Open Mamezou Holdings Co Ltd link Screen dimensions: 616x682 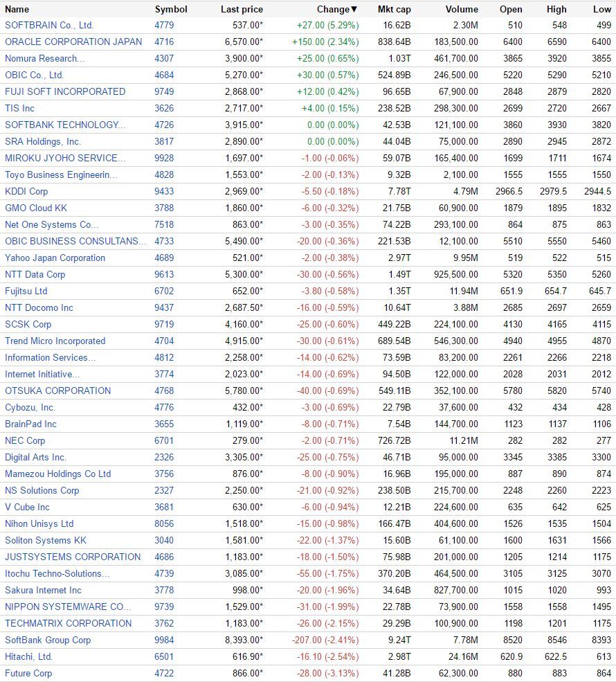(x=58, y=474)
